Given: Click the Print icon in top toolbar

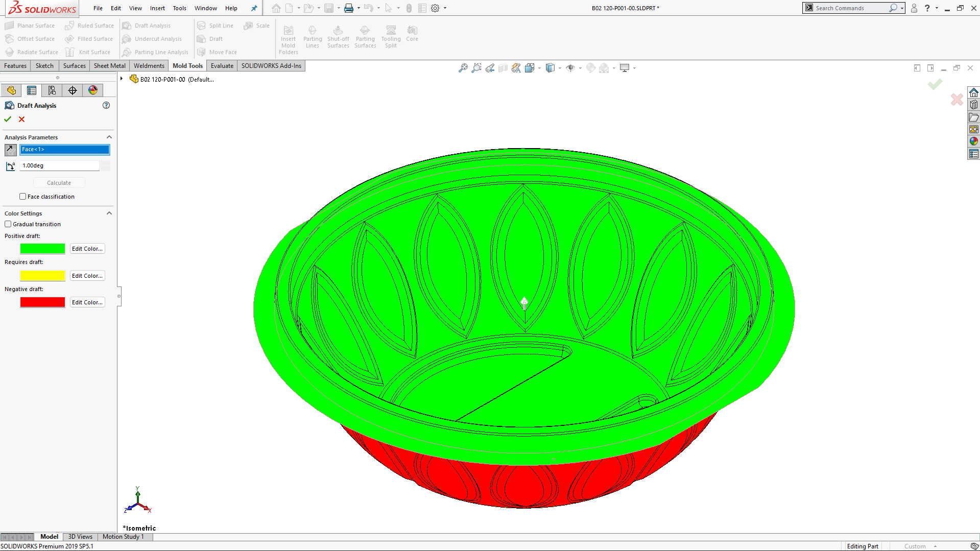Looking at the screenshot, I should (349, 8).
